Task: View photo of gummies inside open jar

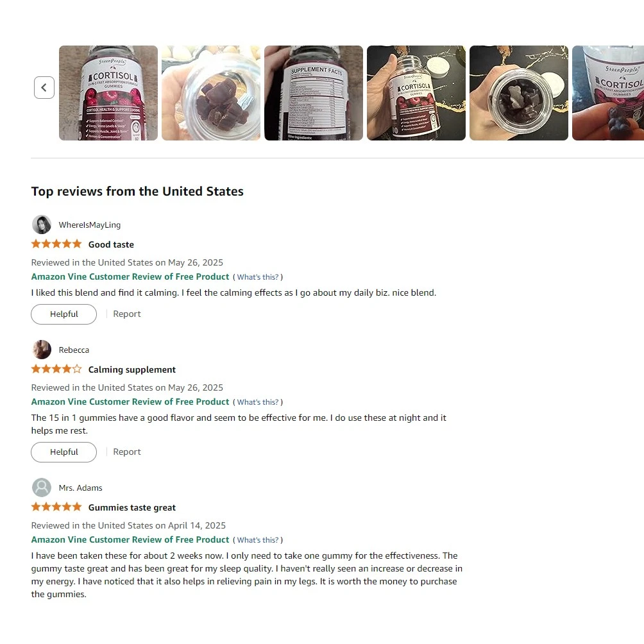Action: 211,93
